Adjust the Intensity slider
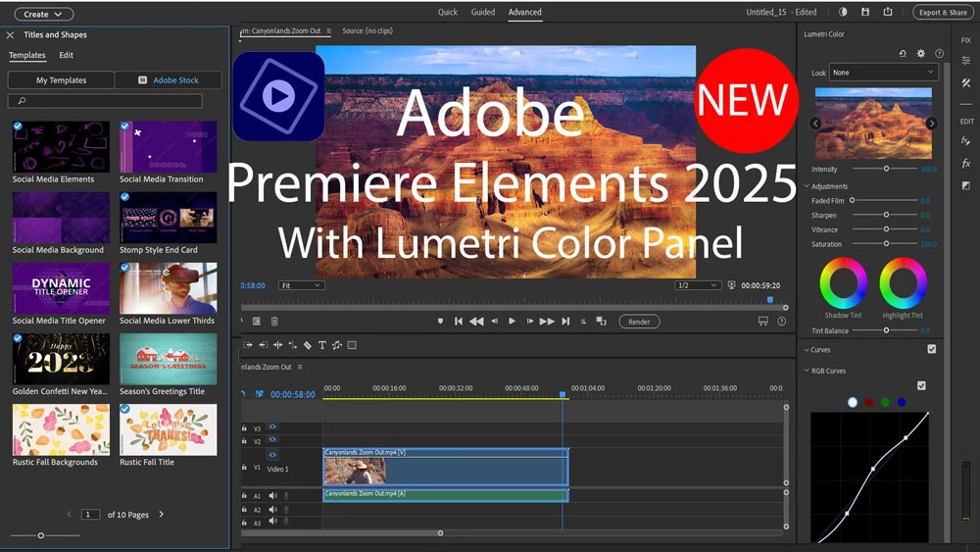Viewport: 980px width, 552px height. click(x=886, y=169)
